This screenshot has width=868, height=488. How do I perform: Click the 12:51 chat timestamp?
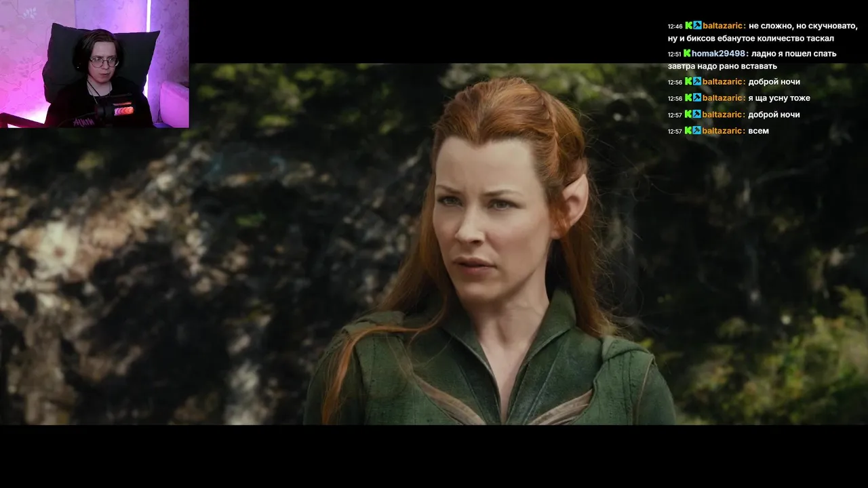tap(675, 54)
